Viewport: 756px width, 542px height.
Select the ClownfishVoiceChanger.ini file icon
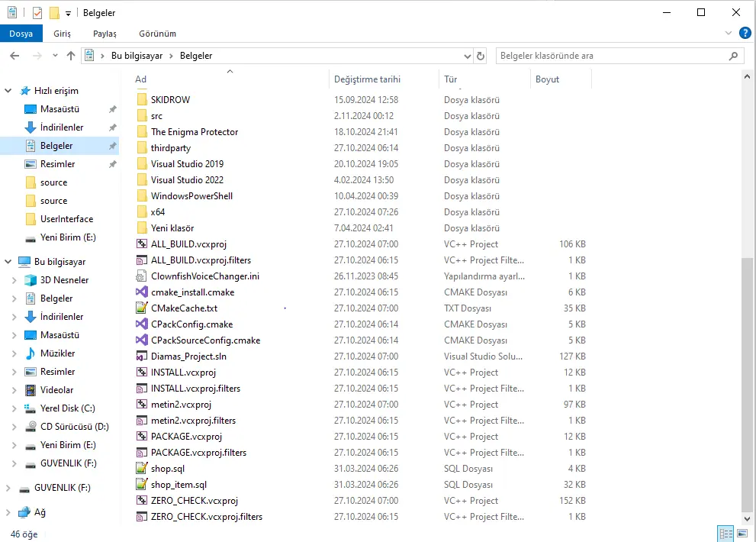141,276
